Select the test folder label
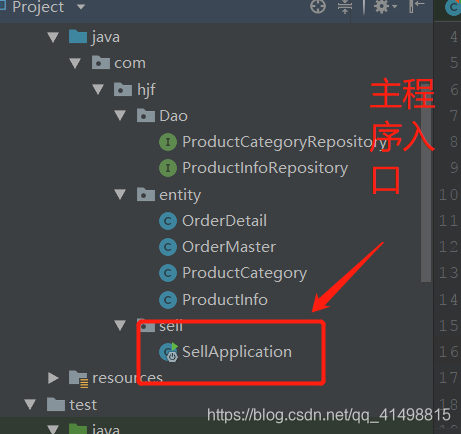The image size is (461, 434). 83,405
